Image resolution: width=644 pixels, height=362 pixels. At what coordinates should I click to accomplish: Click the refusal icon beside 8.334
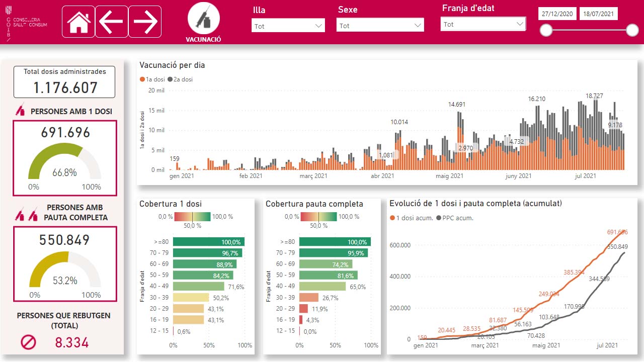29,342
